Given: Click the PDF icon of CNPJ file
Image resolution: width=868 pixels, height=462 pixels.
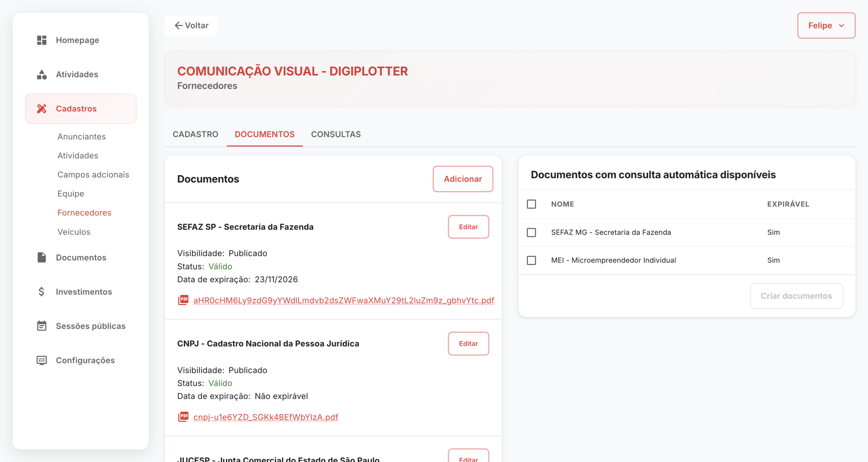Looking at the screenshot, I should click(x=183, y=417).
